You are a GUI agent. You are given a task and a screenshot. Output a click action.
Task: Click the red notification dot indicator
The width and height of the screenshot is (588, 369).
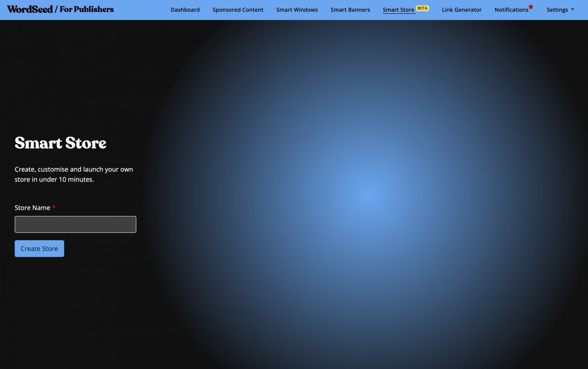[531, 7]
